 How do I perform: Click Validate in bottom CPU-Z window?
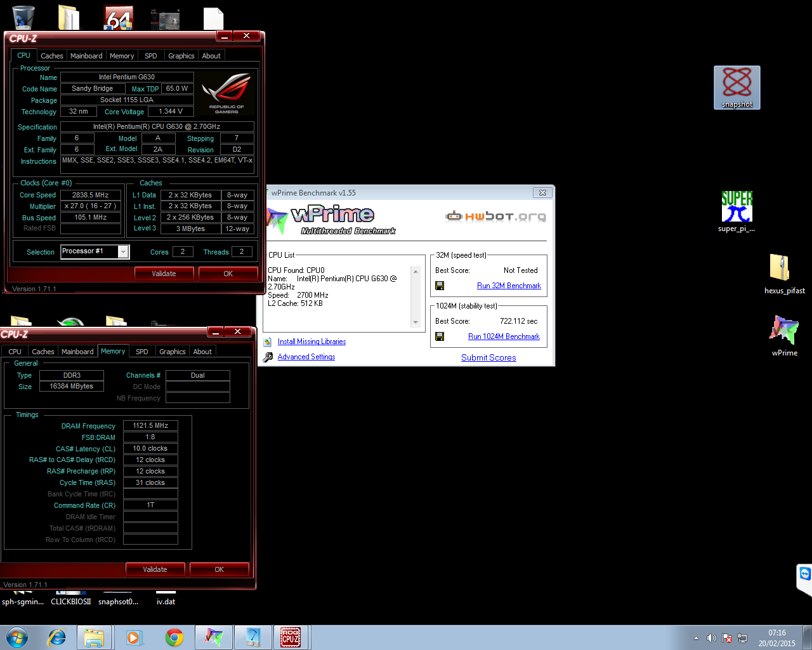(155, 569)
